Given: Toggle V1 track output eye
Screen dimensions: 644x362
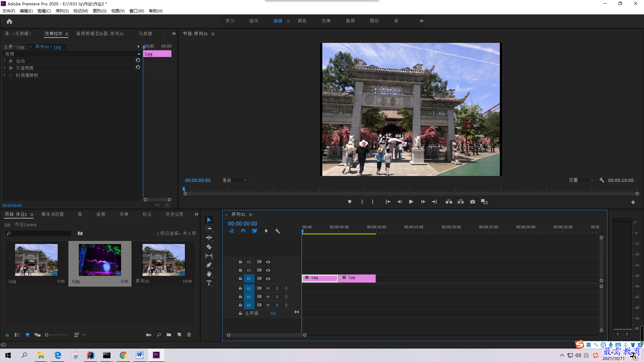Looking at the screenshot, I should click(x=268, y=279).
